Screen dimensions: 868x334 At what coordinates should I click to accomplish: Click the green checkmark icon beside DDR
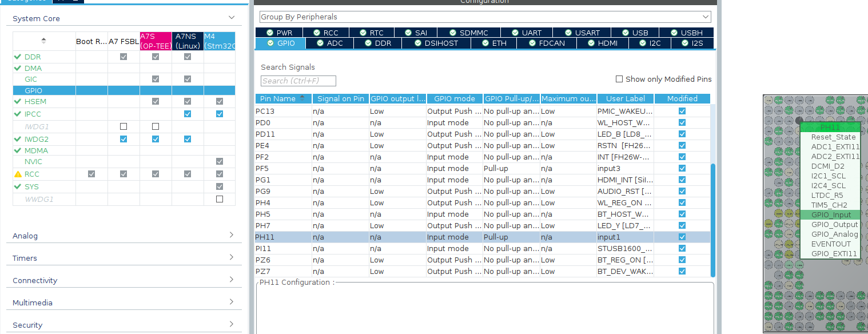point(17,57)
